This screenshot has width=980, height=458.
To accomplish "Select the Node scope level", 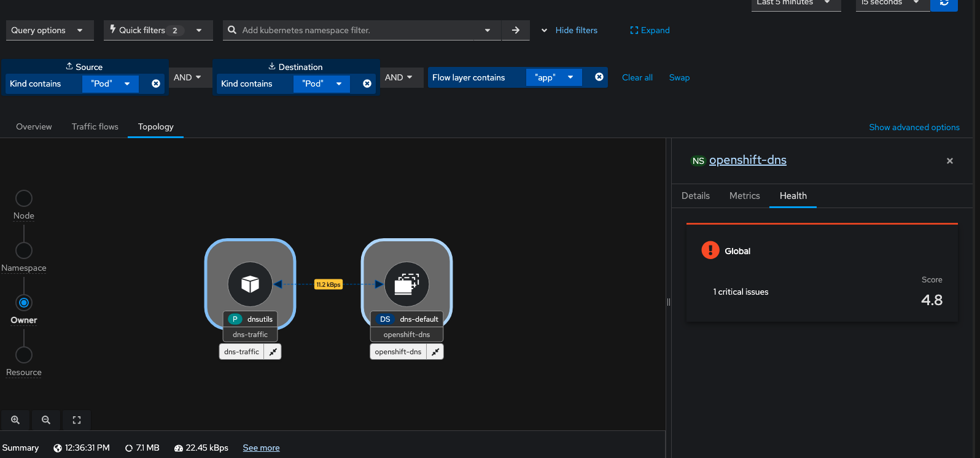I will point(24,198).
